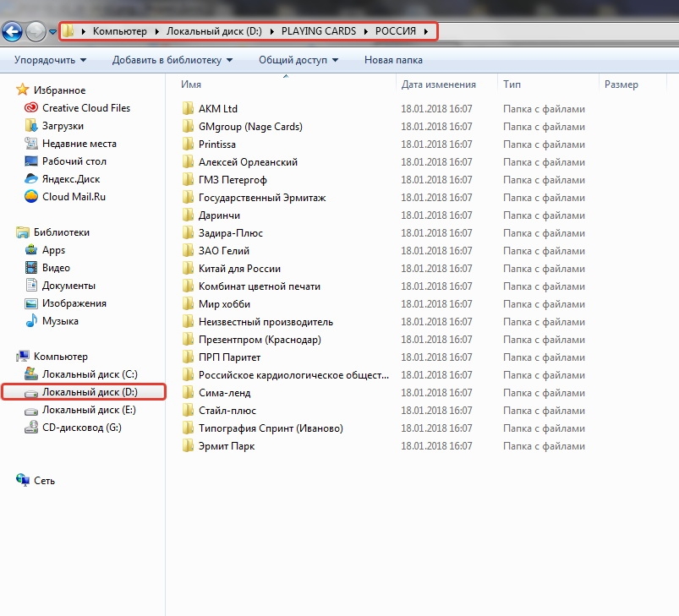Open Изображения library icon
The width and height of the screenshot is (679, 616).
pos(31,303)
